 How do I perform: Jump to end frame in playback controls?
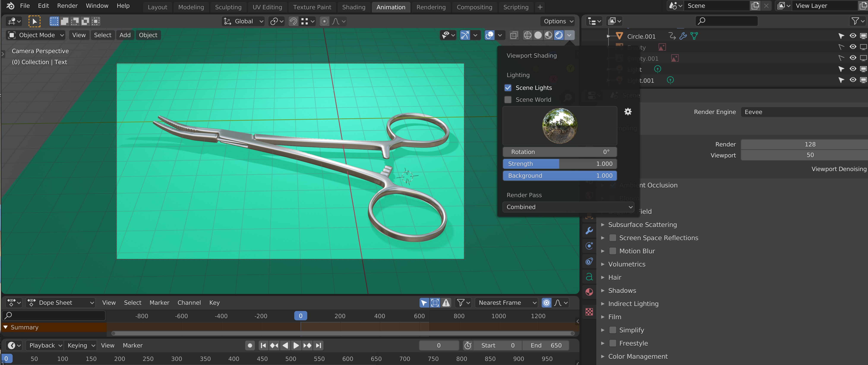[x=318, y=345]
